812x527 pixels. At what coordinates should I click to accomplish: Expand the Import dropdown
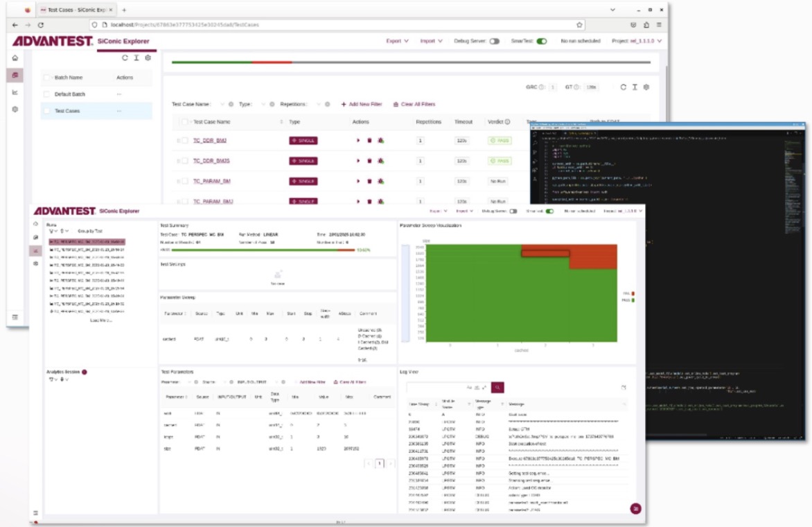click(x=431, y=41)
